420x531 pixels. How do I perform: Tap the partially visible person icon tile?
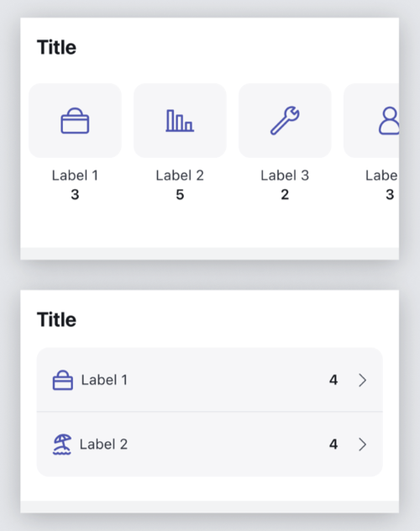tap(371, 120)
